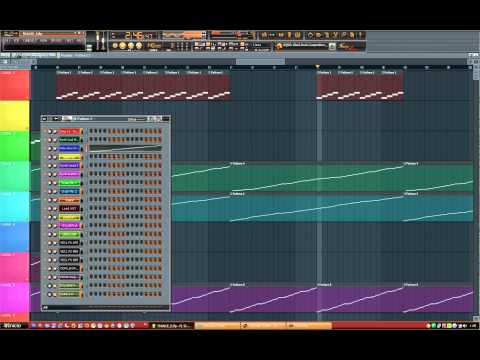
Task: Open the step sequencer window menu icon
Action: click(44, 119)
